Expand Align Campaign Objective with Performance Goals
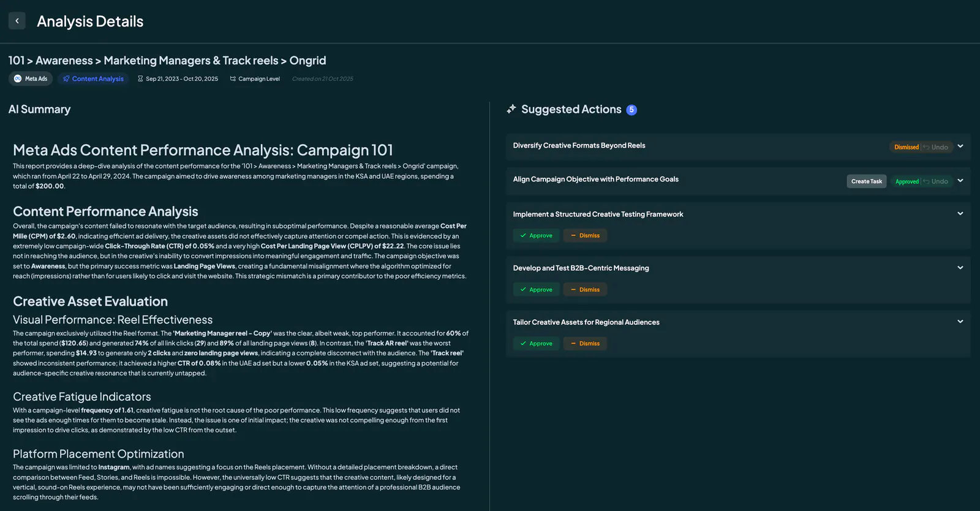The width and height of the screenshot is (980, 511). pos(960,181)
